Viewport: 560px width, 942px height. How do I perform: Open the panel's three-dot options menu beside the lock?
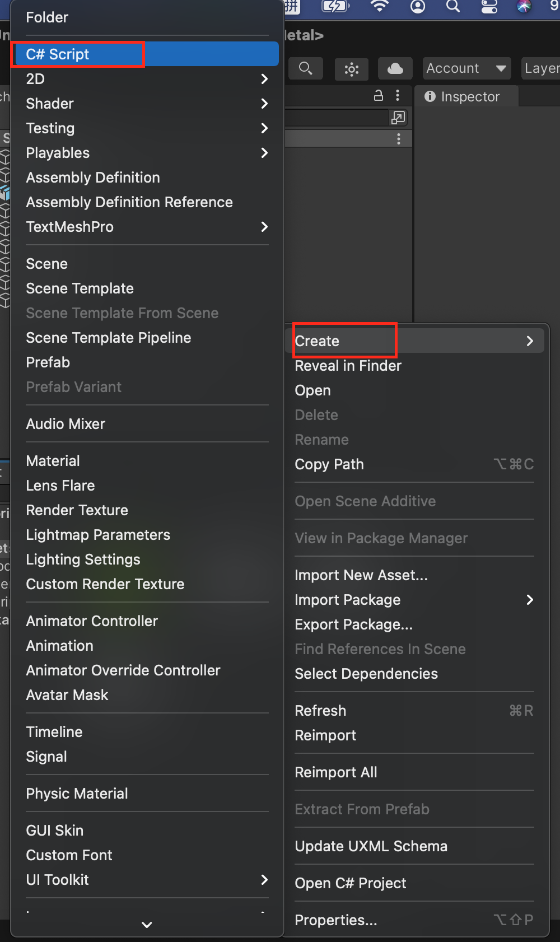pos(398,95)
